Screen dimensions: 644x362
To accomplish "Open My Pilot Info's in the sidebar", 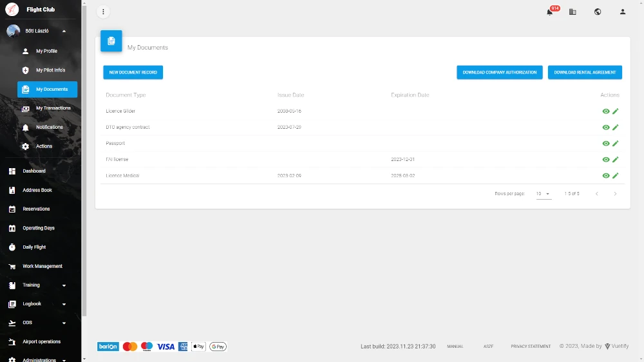I will click(x=47, y=70).
